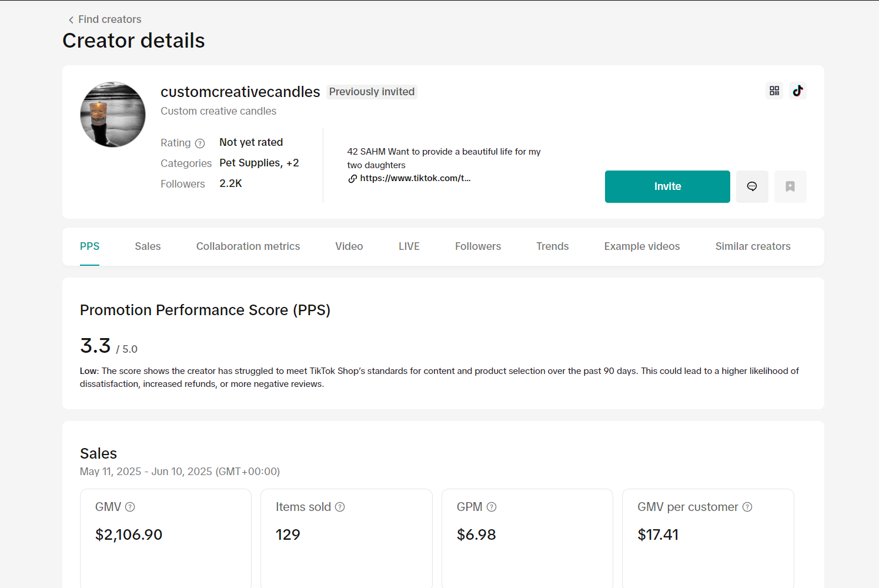
Task: Open the Collaboration metrics tab
Action: pyautogui.click(x=248, y=246)
